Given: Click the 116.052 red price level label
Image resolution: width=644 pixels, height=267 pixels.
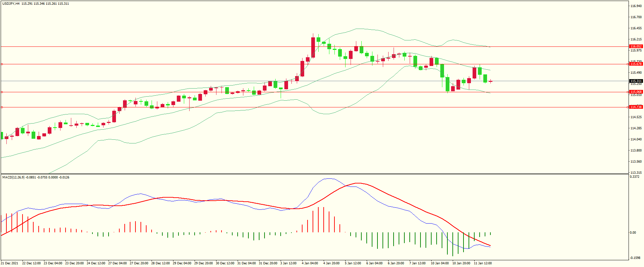Looking at the screenshot, I should click(636, 46).
